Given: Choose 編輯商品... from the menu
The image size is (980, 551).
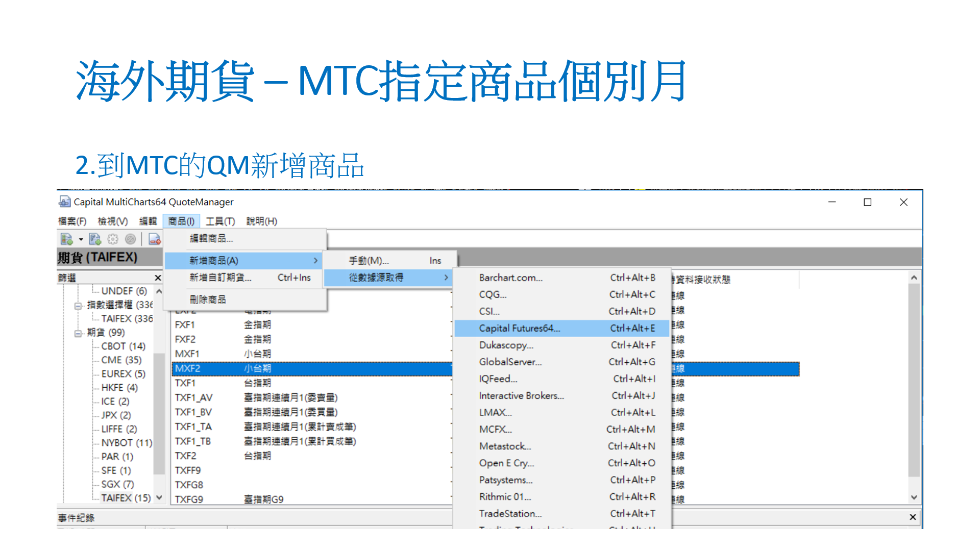Looking at the screenshot, I should coord(245,238).
